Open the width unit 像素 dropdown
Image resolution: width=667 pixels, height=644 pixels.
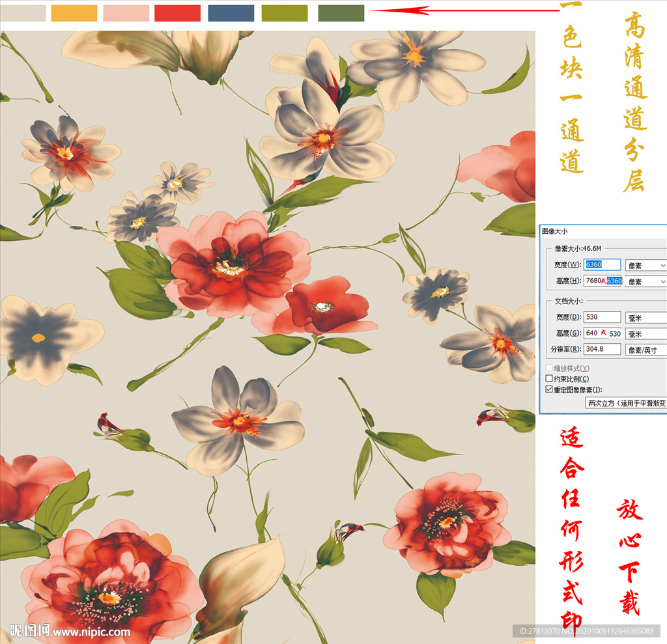coord(646,266)
